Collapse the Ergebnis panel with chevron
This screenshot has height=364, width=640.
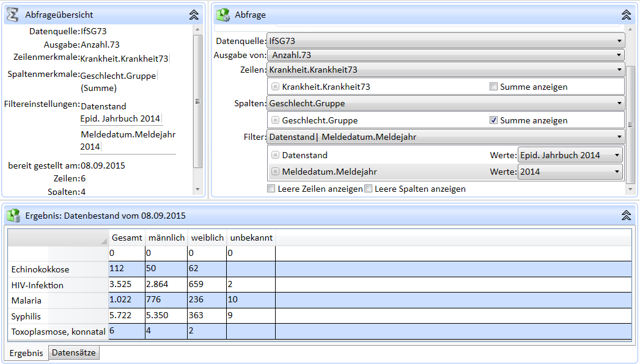coord(626,216)
